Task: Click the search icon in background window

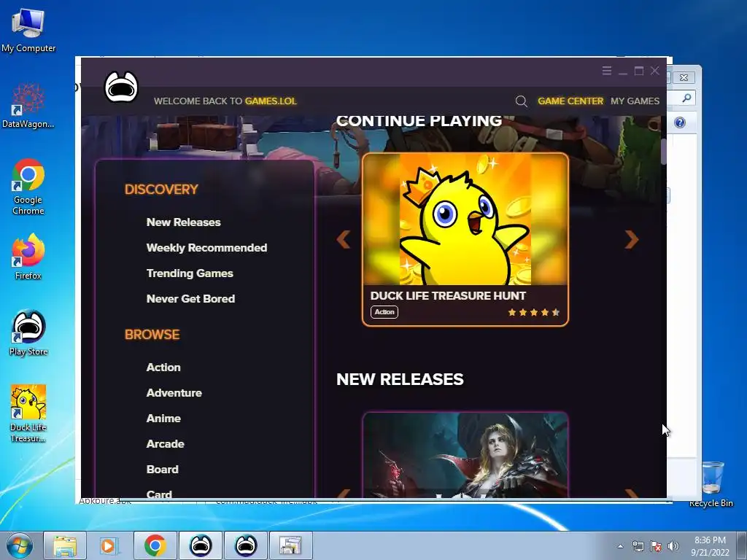Action: pyautogui.click(x=686, y=98)
